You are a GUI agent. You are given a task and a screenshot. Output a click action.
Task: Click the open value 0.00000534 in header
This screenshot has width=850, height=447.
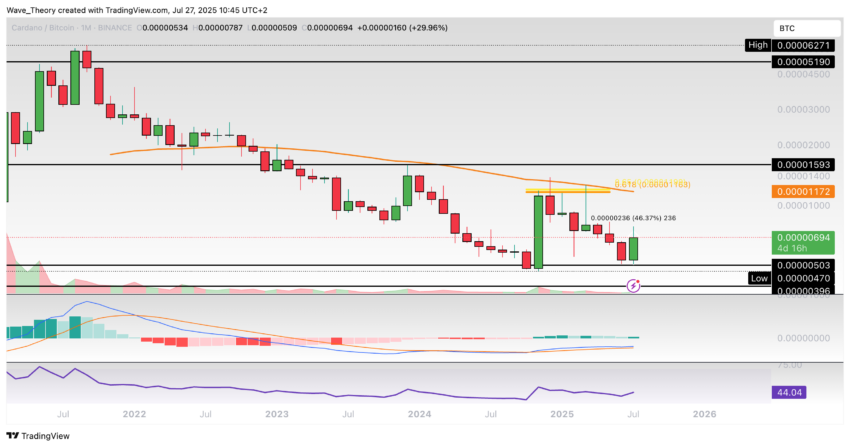click(165, 28)
